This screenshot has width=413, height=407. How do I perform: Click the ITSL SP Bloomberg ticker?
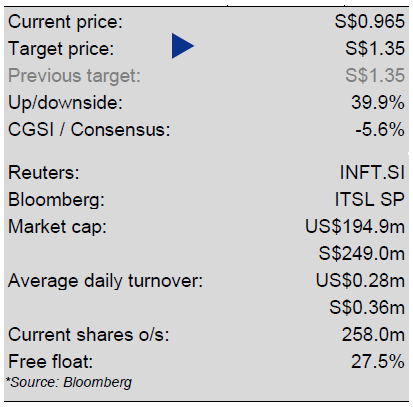369,200
